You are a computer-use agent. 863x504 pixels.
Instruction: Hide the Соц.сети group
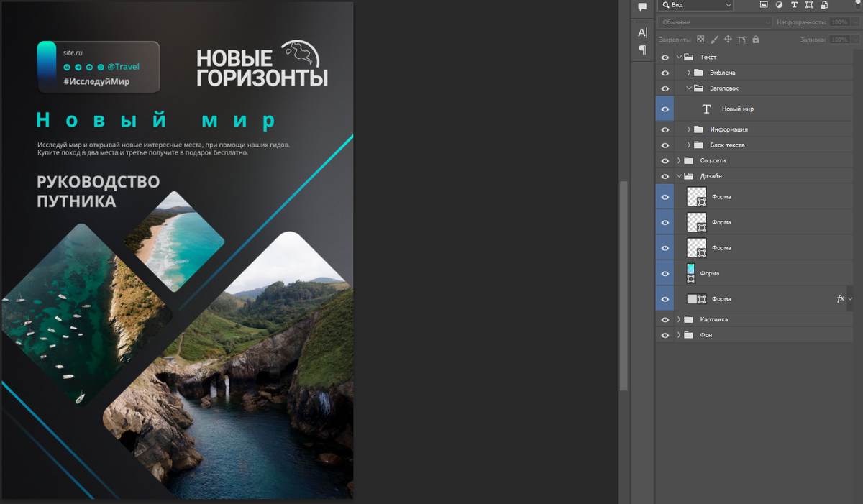point(665,160)
